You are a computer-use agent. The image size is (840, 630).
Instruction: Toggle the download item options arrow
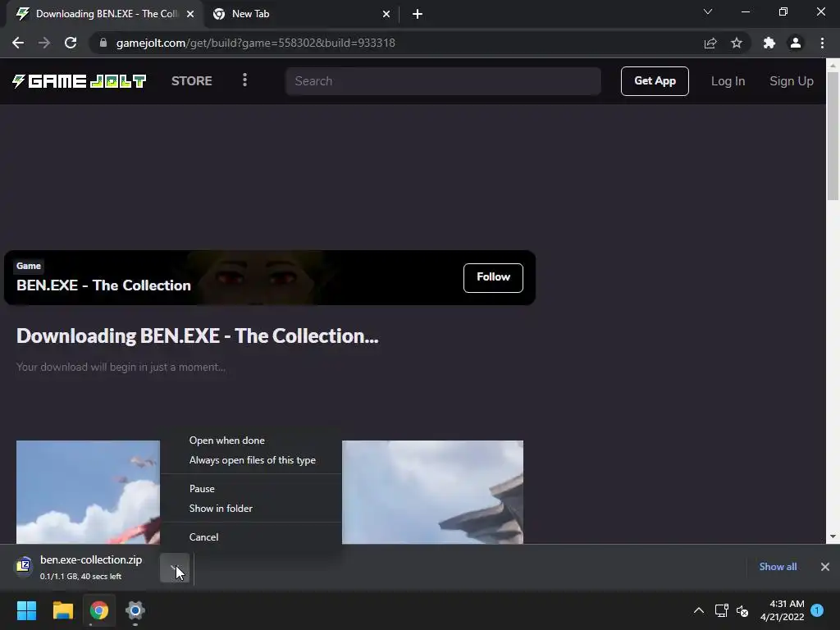175,568
